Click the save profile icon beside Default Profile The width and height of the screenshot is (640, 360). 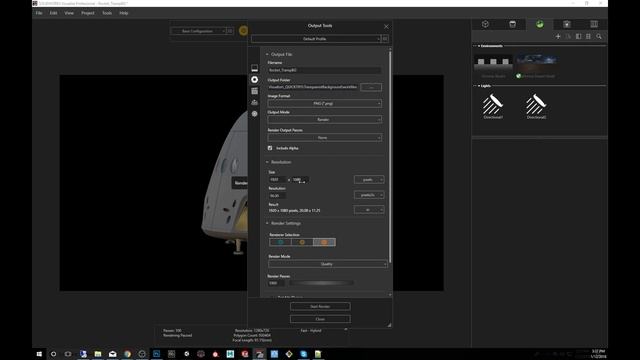coord(385,39)
